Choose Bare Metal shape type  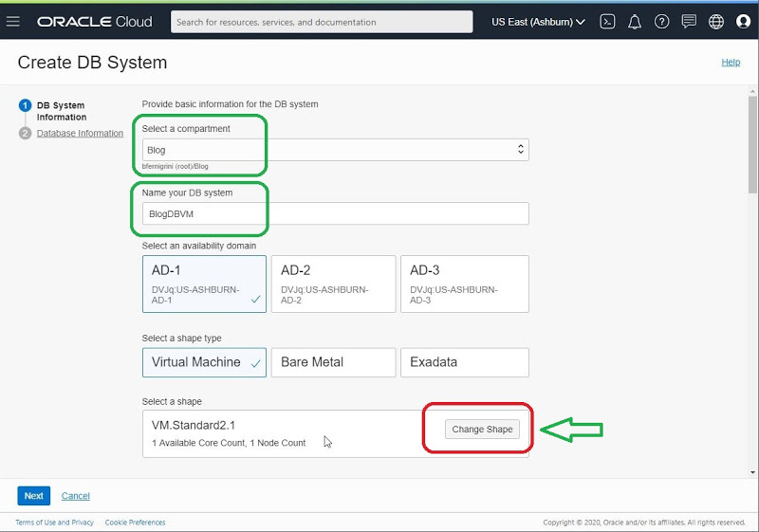pyautogui.click(x=334, y=362)
